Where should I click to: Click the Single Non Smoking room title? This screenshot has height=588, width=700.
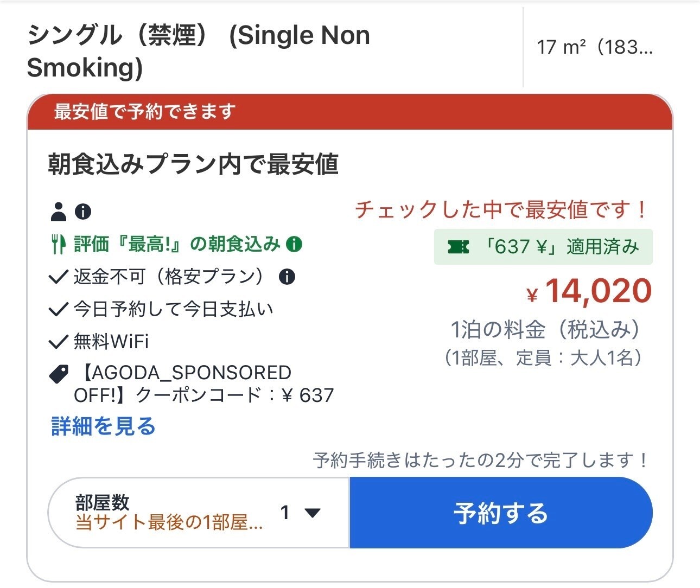point(198,52)
